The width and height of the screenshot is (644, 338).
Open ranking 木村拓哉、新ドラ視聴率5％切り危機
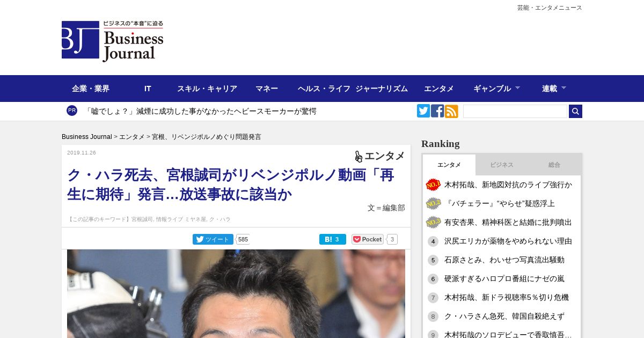pyautogui.click(x=507, y=297)
